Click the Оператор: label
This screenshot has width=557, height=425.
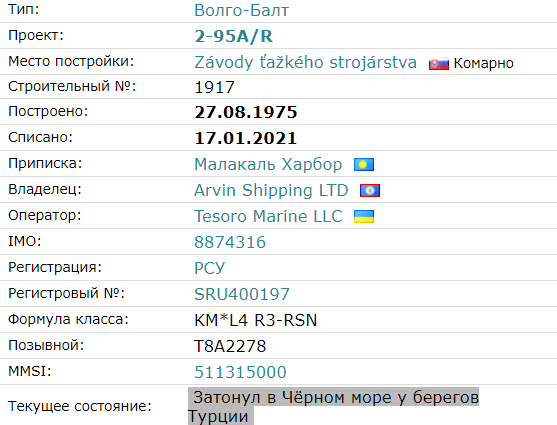[45, 215]
